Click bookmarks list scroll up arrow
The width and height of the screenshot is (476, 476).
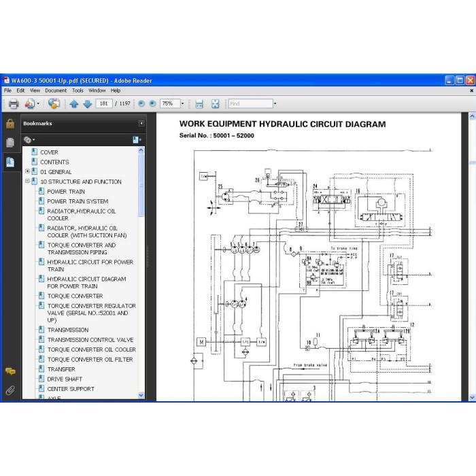[141, 150]
